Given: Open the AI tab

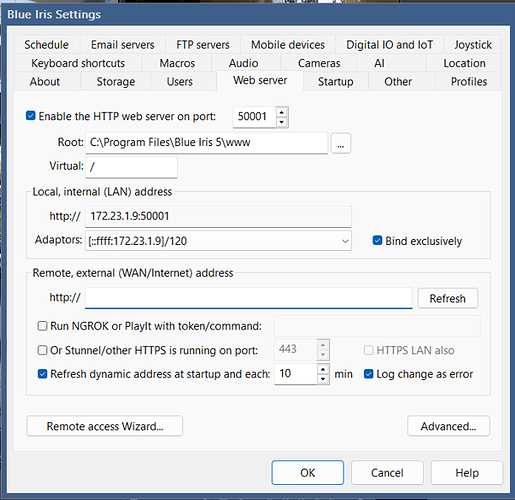Looking at the screenshot, I should click(x=379, y=63).
